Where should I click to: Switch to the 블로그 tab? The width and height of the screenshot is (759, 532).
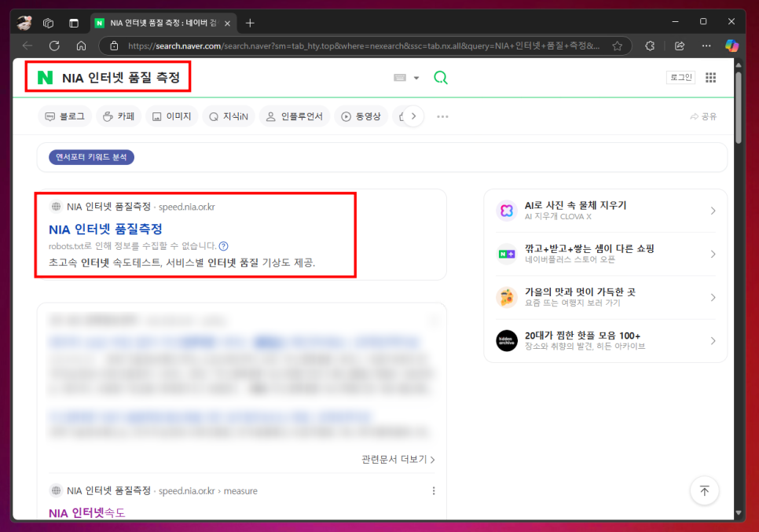coord(65,116)
